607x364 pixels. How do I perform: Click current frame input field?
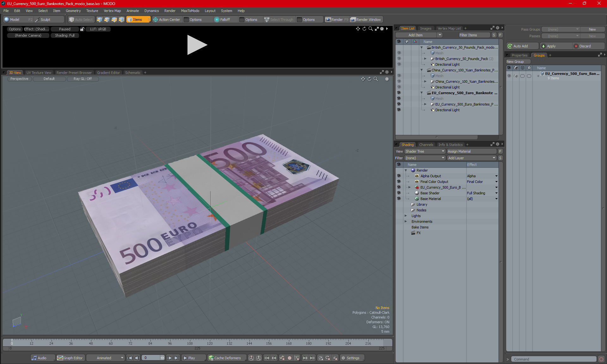point(151,358)
